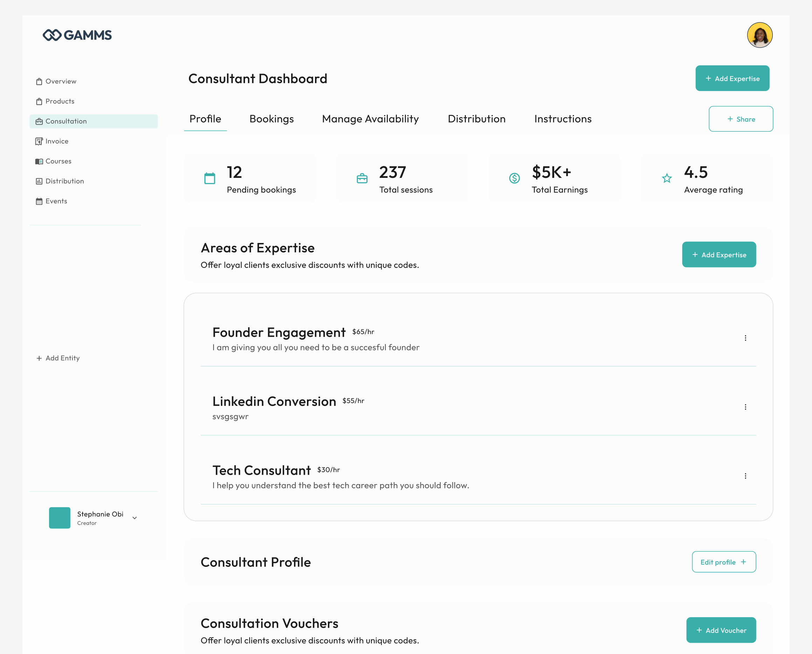Viewport: 812px width, 654px height.
Task: Select Distribution in the left sidebar
Action: click(64, 181)
